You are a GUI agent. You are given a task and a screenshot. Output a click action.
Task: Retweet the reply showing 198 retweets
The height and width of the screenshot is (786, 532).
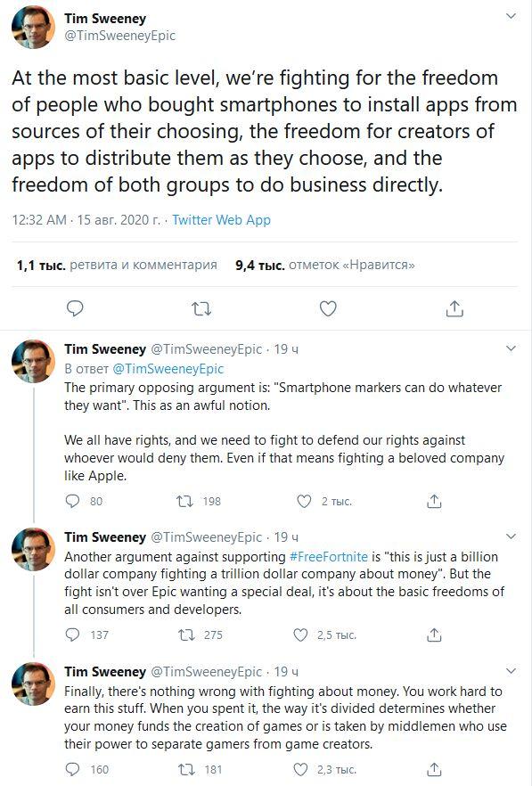pos(185,501)
